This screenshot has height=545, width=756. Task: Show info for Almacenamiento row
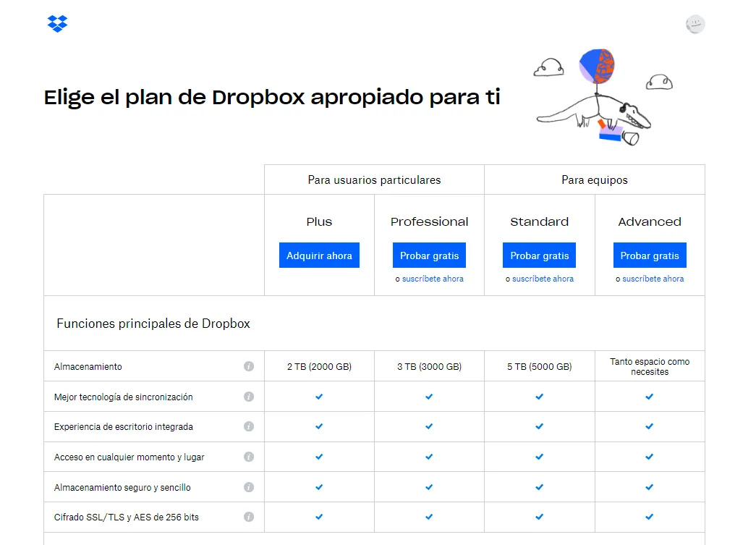249,366
